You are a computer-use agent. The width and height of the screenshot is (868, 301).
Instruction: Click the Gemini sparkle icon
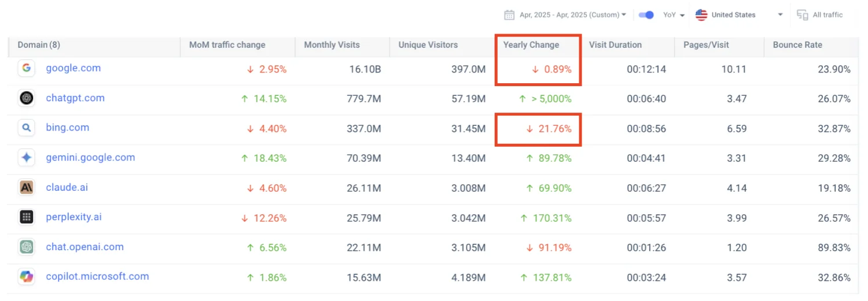(x=26, y=158)
